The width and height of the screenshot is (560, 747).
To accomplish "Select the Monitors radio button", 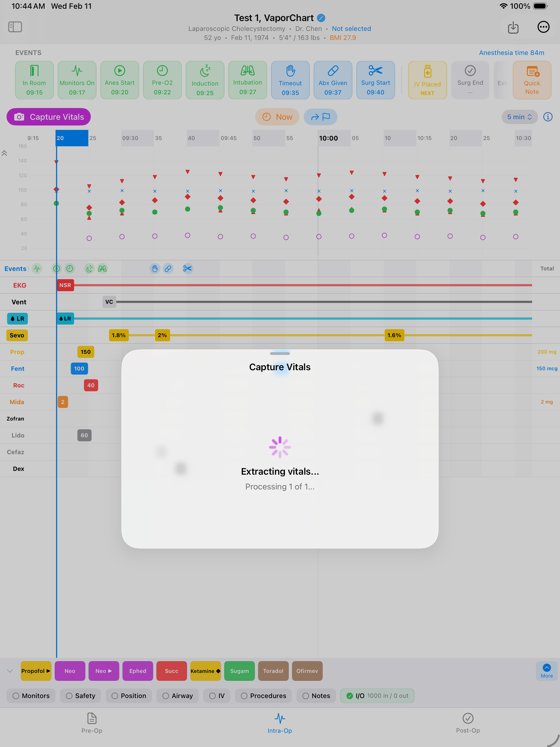I will tap(16, 696).
